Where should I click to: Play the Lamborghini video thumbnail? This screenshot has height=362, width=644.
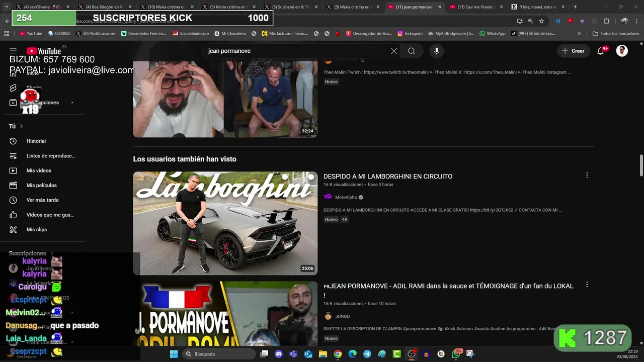click(x=225, y=223)
